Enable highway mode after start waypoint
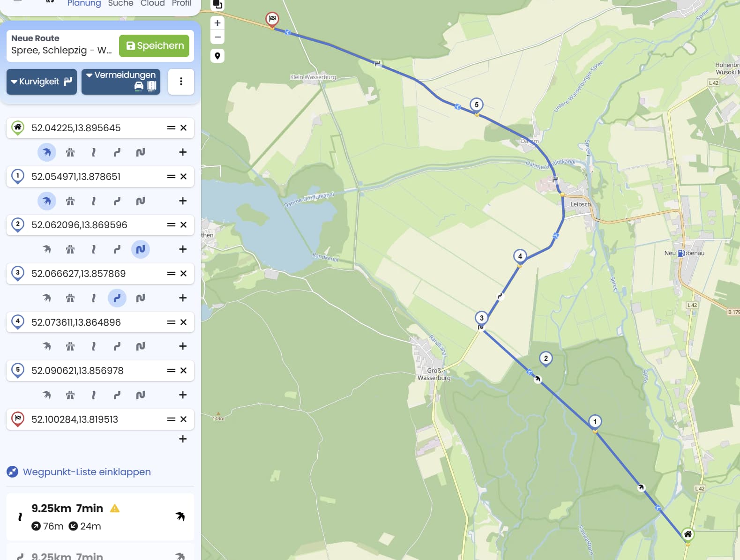The image size is (740, 560). pos(70,152)
